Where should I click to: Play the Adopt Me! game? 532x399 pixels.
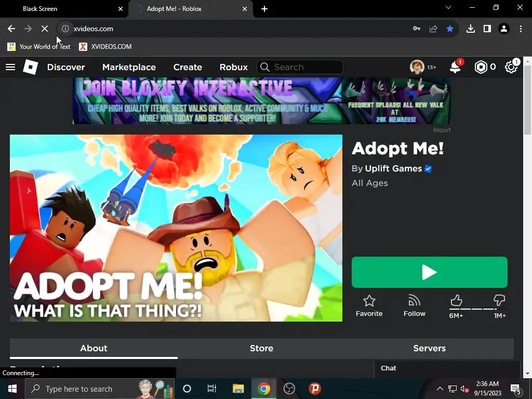point(430,272)
